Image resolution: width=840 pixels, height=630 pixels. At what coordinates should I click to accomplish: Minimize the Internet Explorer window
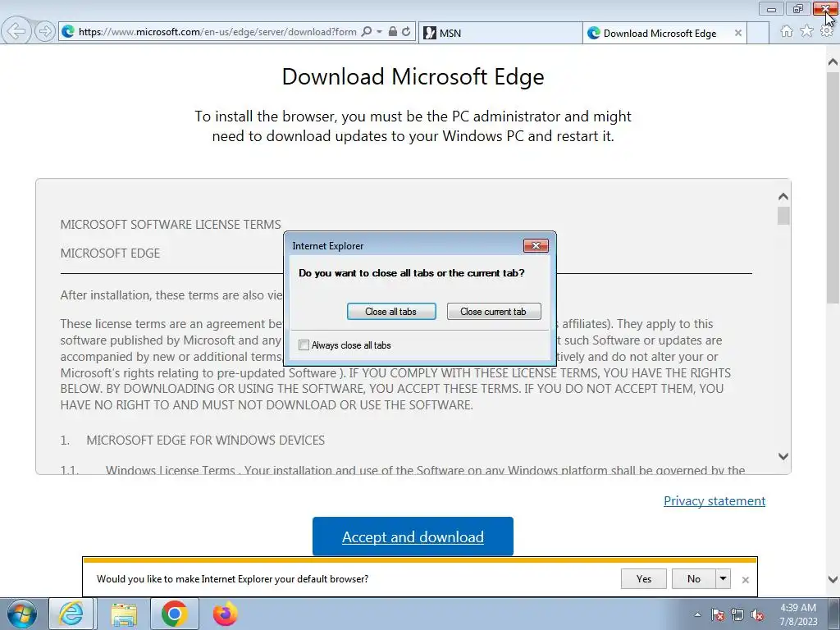[x=771, y=9]
